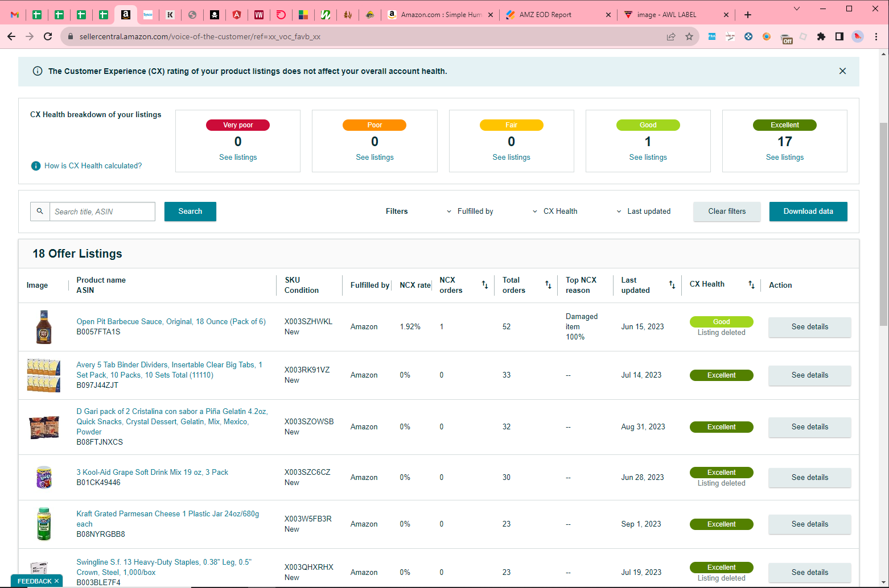Click the address bar URL
The width and height of the screenshot is (889, 588).
pyautogui.click(x=200, y=36)
